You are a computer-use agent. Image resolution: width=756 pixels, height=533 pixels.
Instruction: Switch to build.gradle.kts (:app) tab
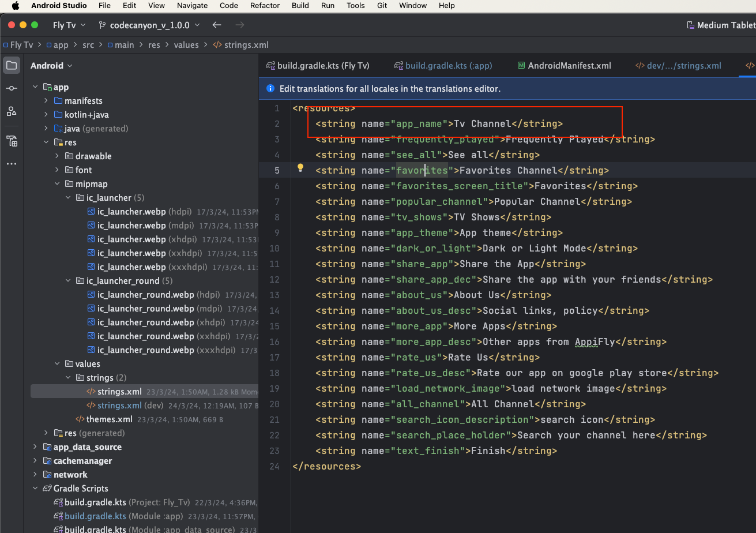[x=448, y=66]
